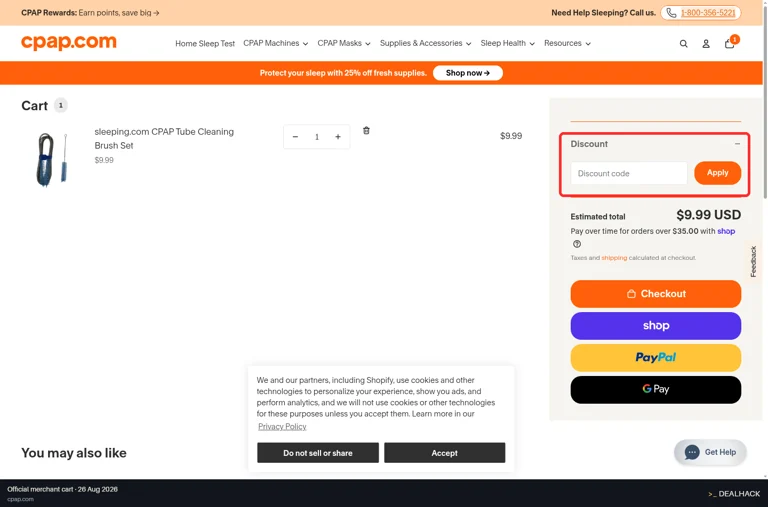Open the CPAP Tube Cleaning Brush Set title

pyautogui.click(x=164, y=139)
